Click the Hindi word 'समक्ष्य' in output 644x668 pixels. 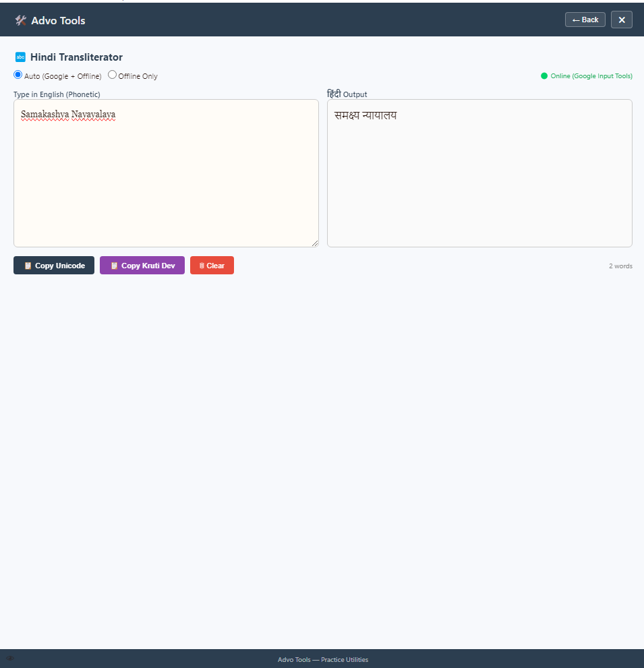[347, 115]
